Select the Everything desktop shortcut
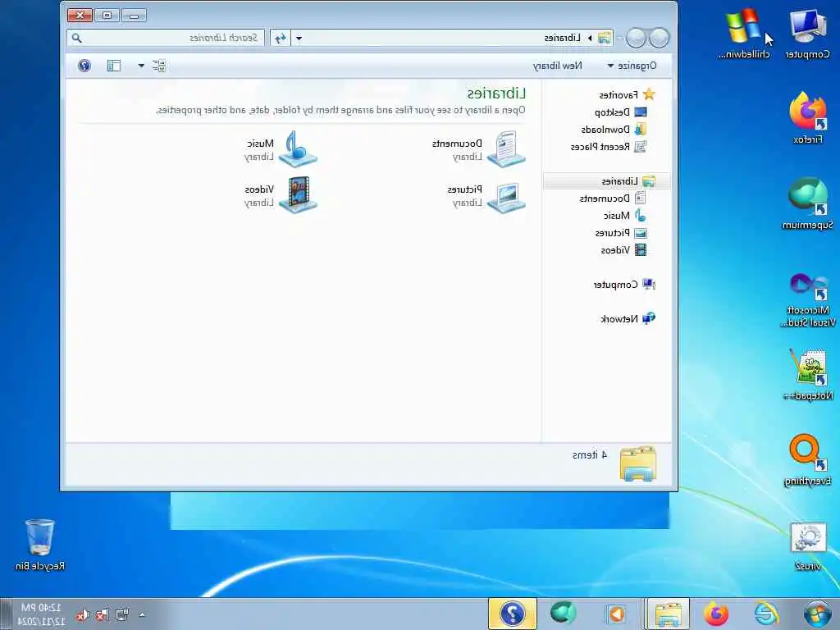The image size is (840, 630). tap(807, 461)
